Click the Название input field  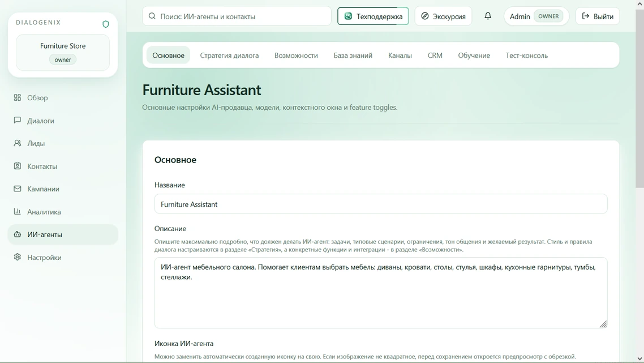click(381, 204)
